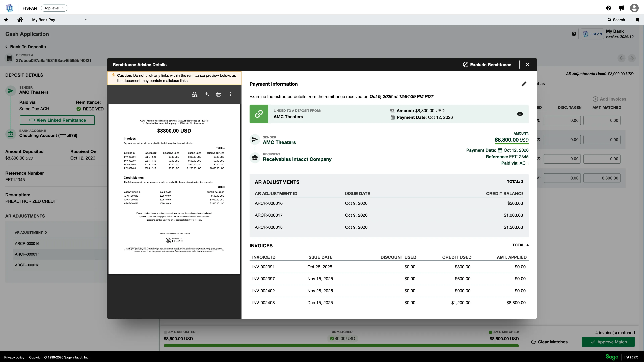Click the add-annotation icon in PDF toolbar
This screenshot has width=644, height=362.
tap(195, 94)
